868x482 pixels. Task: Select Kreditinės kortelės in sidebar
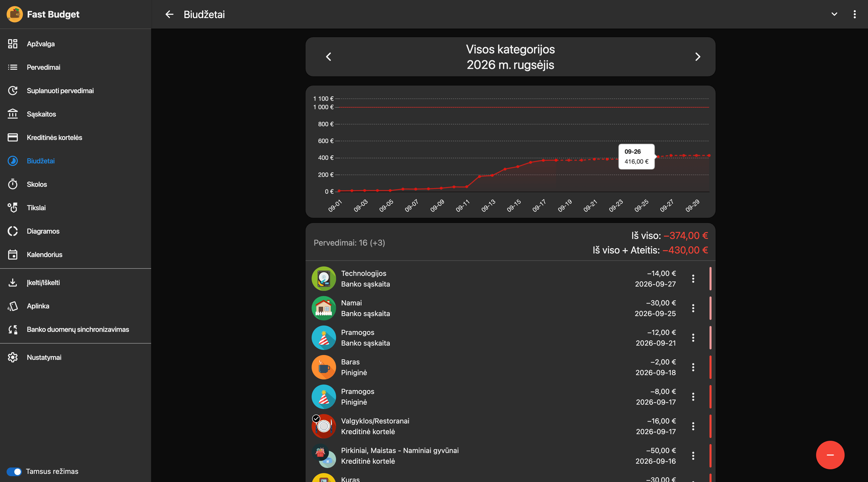pyautogui.click(x=76, y=137)
